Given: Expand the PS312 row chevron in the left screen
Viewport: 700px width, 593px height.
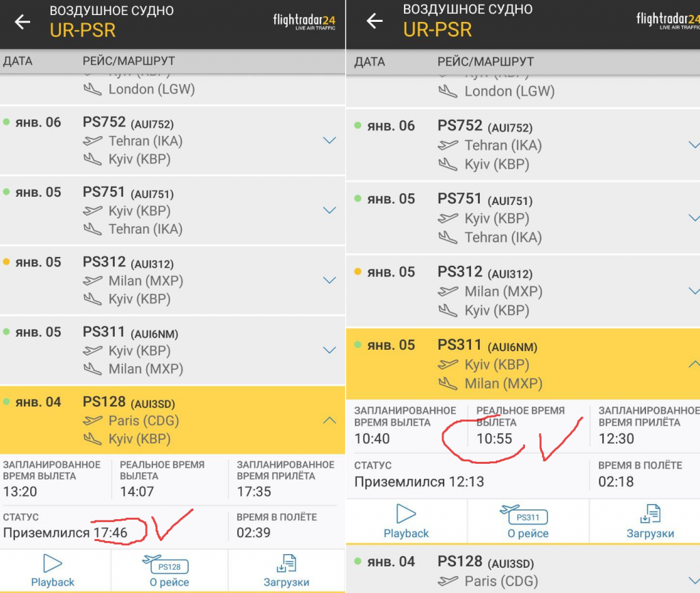Looking at the screenshot, I should point(329,280).
